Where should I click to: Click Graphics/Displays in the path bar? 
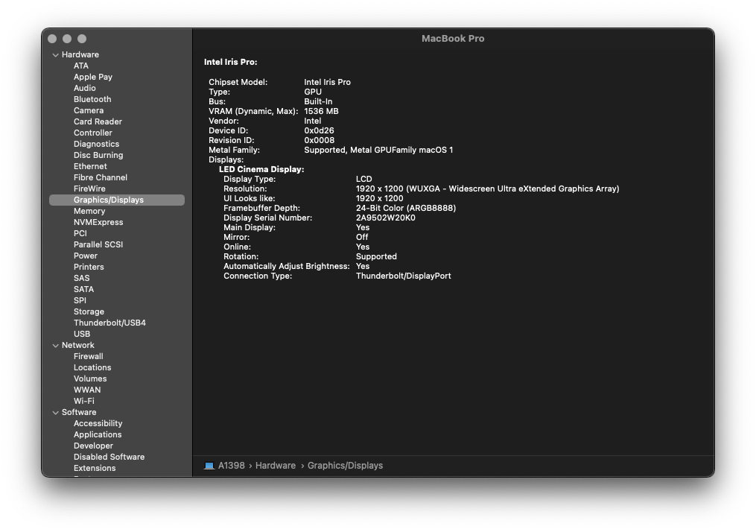[x=345, y=466]
